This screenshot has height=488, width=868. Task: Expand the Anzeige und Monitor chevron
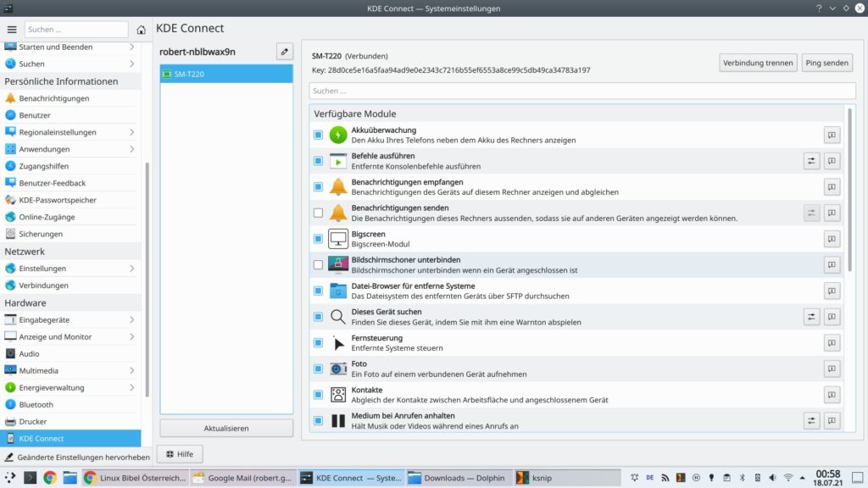point(131,337)
